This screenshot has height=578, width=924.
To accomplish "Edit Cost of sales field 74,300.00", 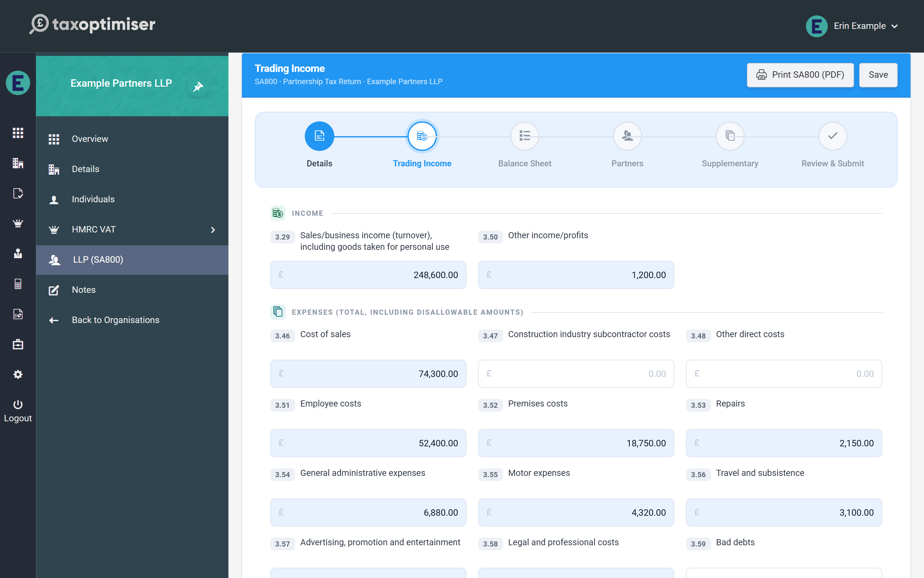I will [368, 374].
